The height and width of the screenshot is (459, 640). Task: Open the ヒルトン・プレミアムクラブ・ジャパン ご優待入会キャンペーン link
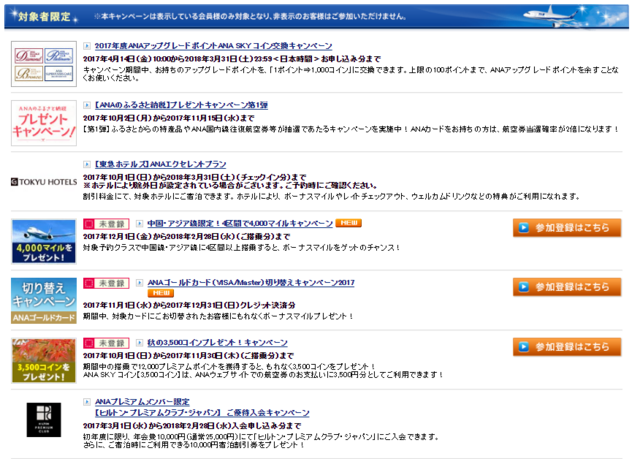point(202,412)
